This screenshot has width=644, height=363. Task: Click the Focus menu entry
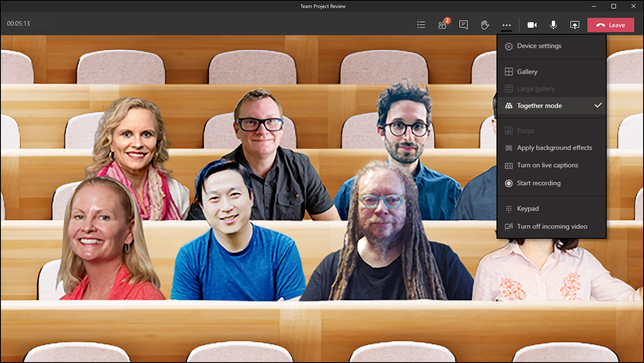525,131
